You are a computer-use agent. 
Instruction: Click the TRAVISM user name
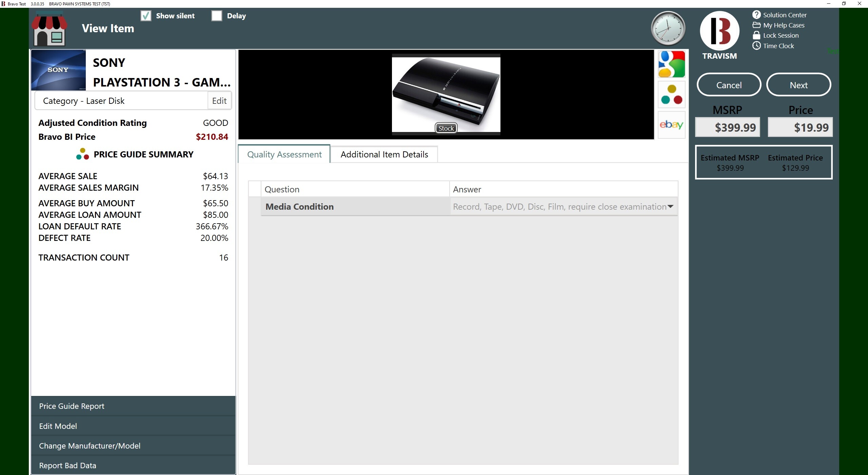pos(719,56)
